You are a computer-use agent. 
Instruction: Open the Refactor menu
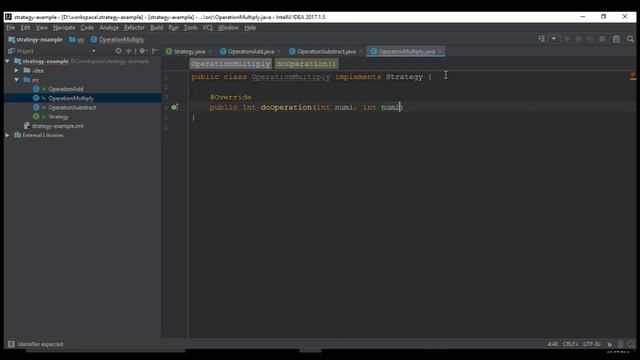pyautogui.click(x=134, y=28)
